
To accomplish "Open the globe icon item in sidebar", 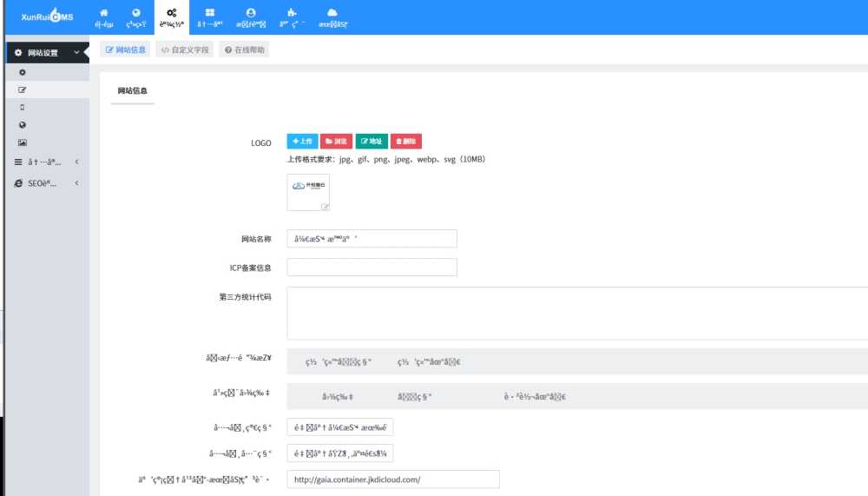I will (x=23, y=125).
